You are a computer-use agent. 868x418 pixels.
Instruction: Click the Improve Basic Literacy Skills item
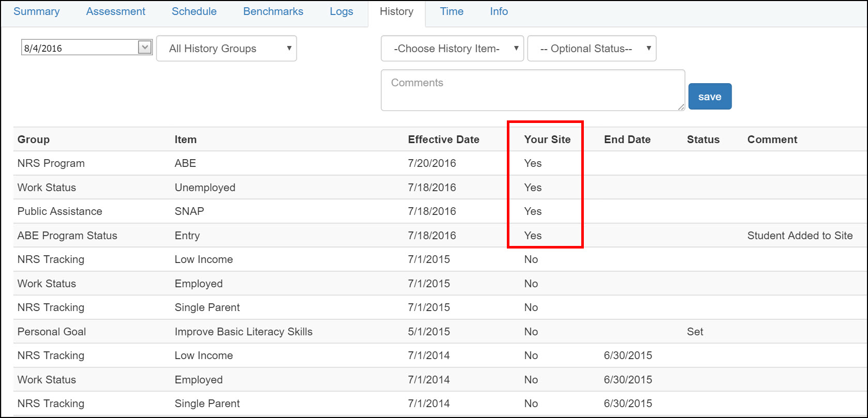click(243, 332)
